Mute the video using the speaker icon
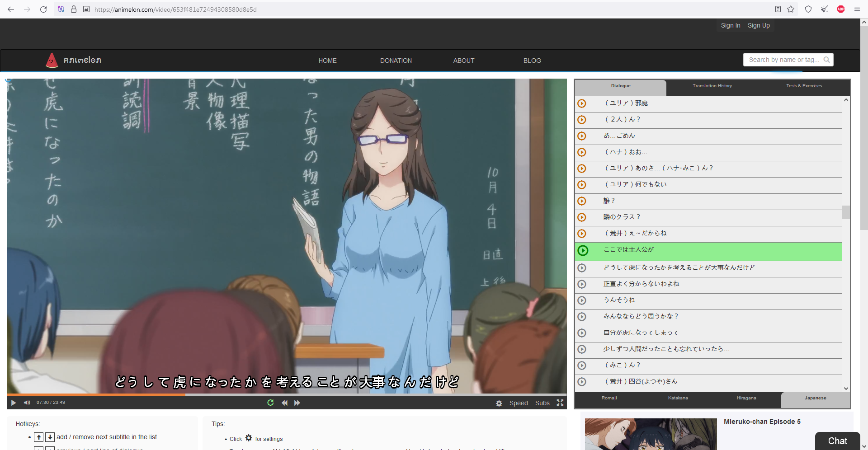 27,403
